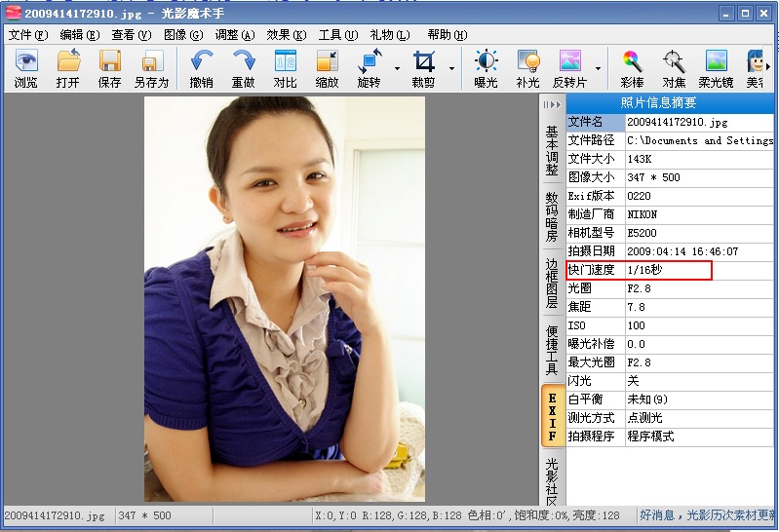The height and width of the screenshot is (532, 779).
Task: Switch to 数码暗房 side tab
Action: point(552,217)
